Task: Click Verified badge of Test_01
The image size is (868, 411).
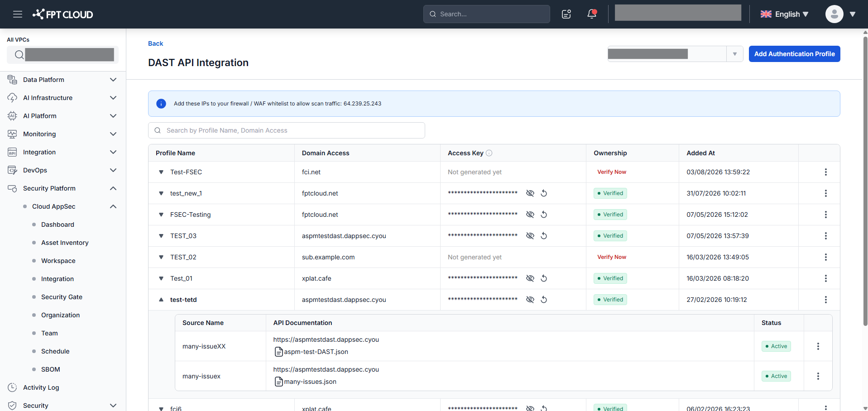Action: [x=610, y=278]
